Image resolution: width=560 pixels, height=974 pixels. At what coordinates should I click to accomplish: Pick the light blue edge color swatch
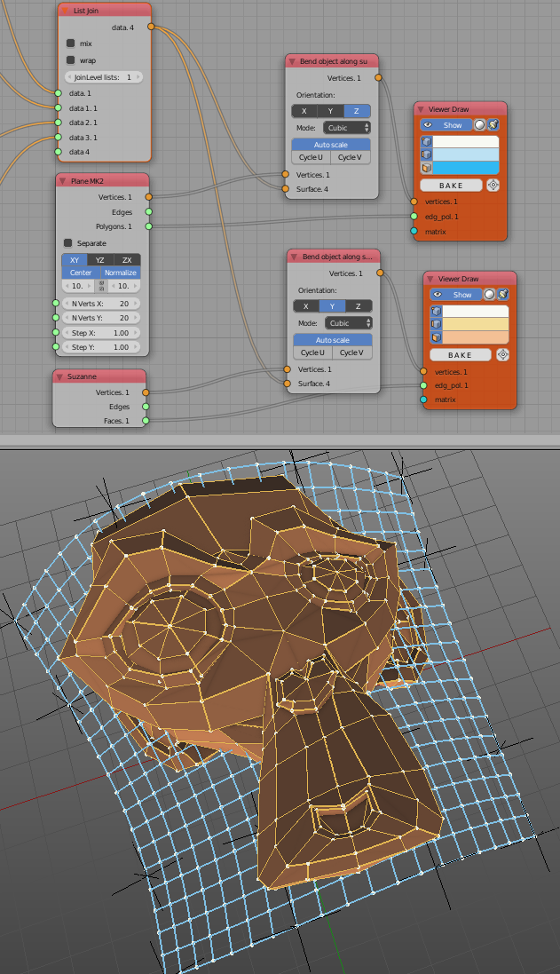(x=466, y=154)
